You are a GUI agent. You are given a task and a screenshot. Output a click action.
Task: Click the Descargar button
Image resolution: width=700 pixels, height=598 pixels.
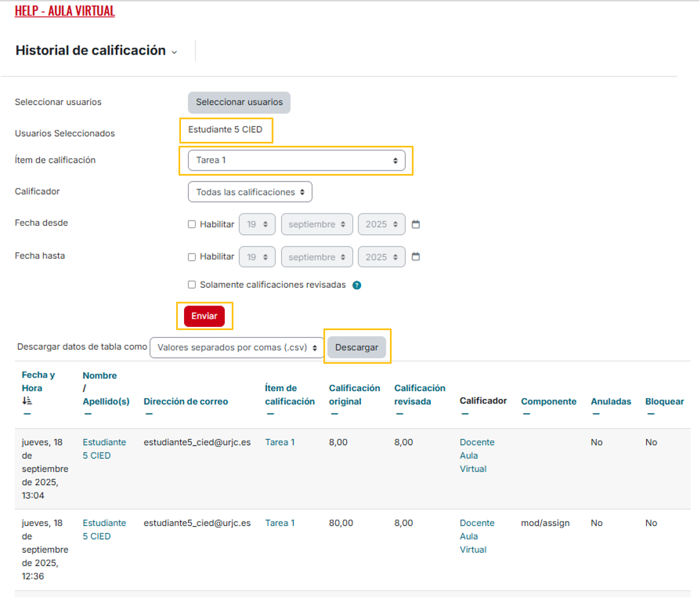(x=356, y=348)
